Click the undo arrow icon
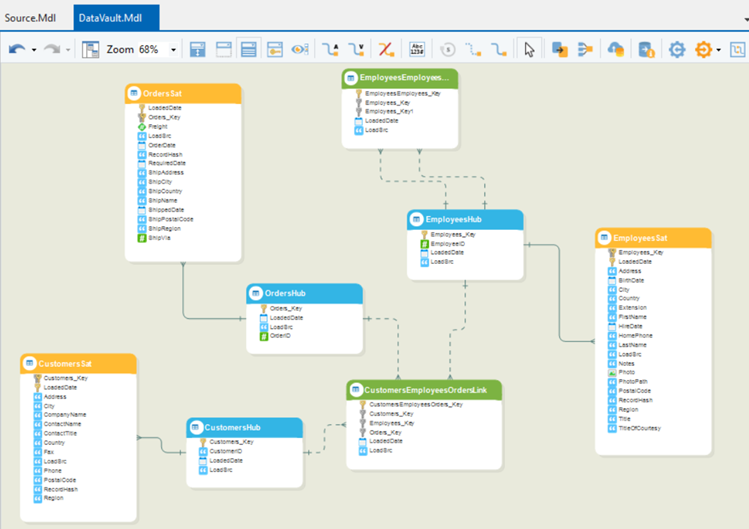 (17, 49)
